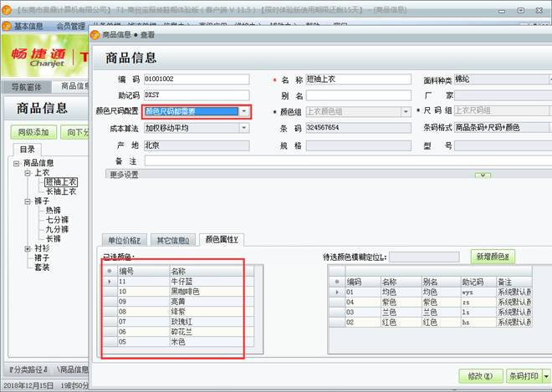Switch to the 其它信息 tab
Image resolution: width=552 pixels, height=392 pixels.
[x=174, y=240]
